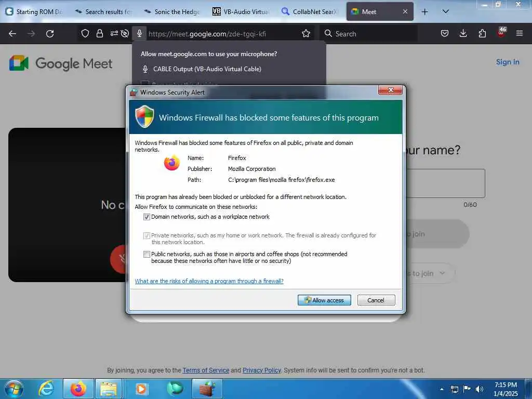Click the Allow access button
532x399 pixels.
[x=324, y=300]
